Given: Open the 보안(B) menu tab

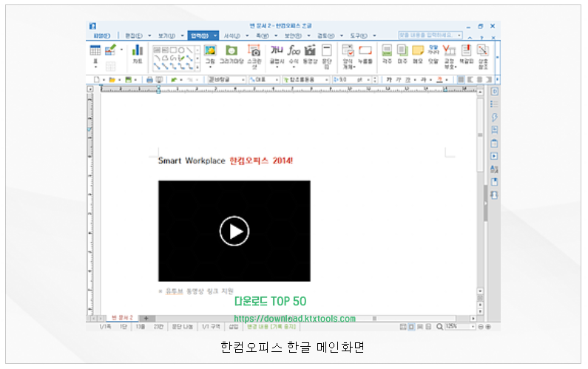Looking at the screenshot, I should (x=293, y=35).
